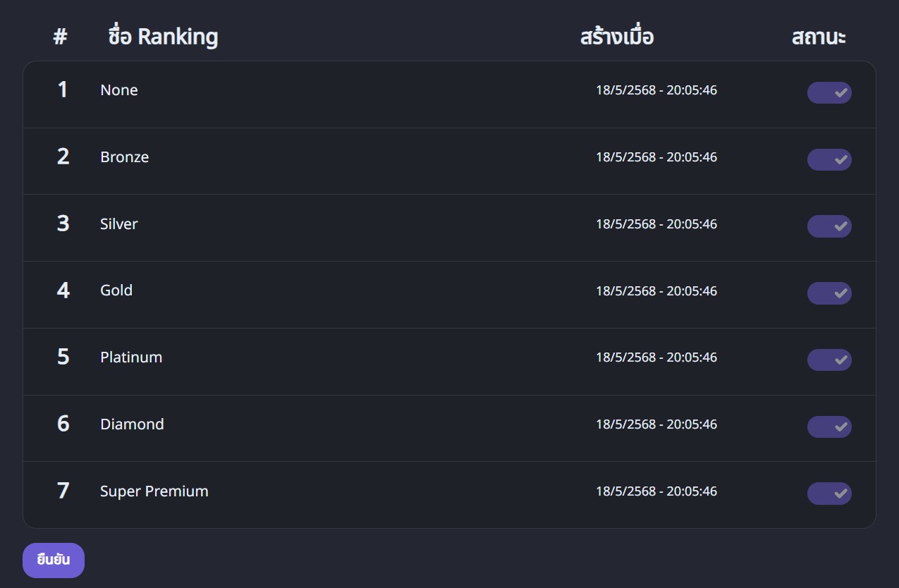Choose the Gold ranking name
The image size is (899, 588).
pyautogui.click(x=116, y=290)
